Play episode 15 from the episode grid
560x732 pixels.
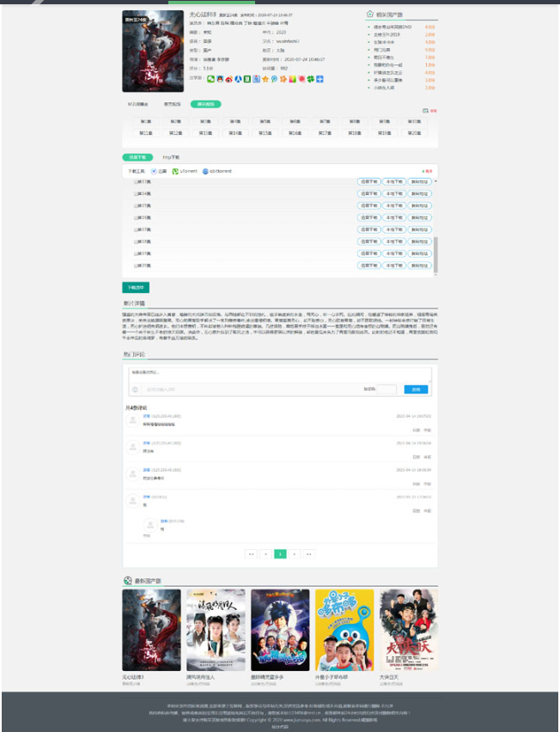[x=265, y=133]
